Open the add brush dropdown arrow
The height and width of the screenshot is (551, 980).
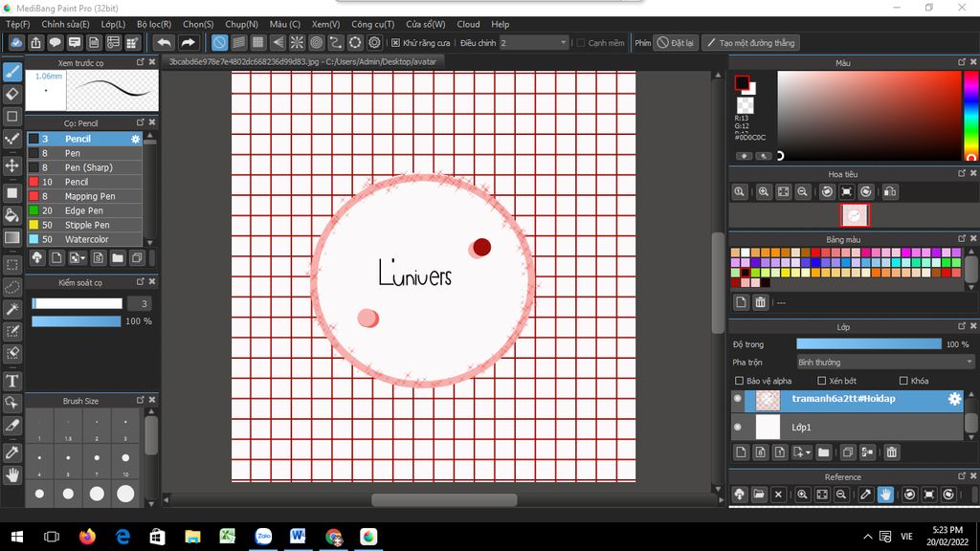(82, 258)
